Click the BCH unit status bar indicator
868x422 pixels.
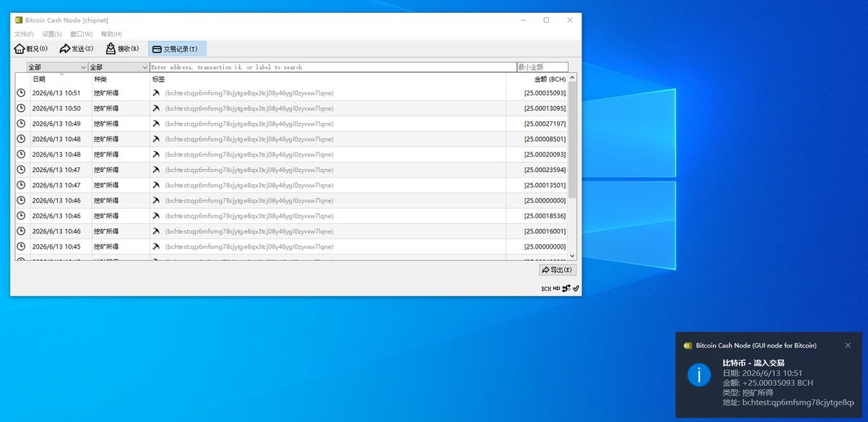click(x=546, y=288)
